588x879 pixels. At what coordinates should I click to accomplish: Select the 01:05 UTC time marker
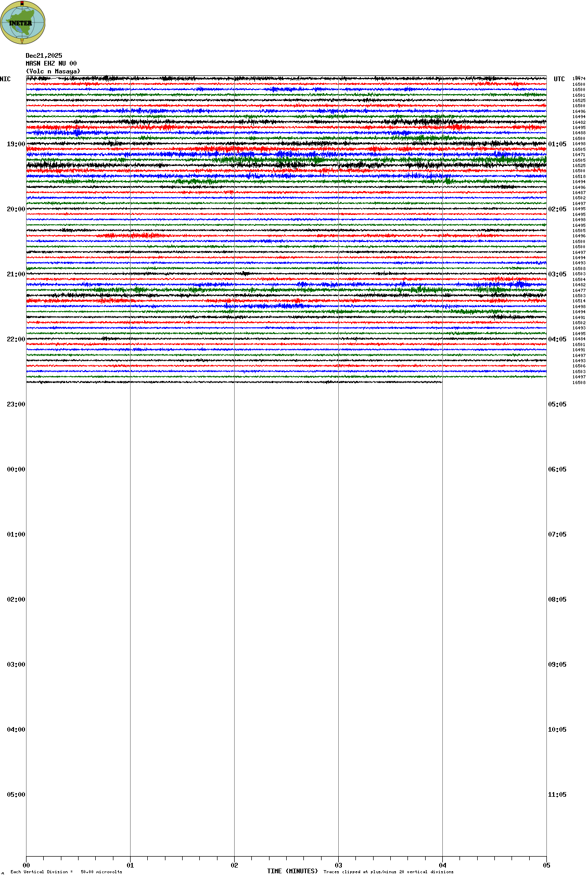point(557,144)
